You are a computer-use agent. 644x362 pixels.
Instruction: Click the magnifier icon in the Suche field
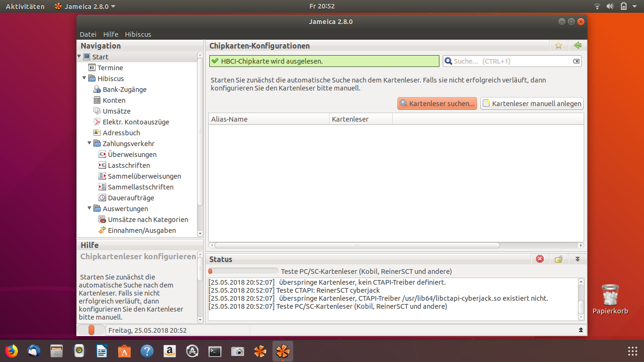[x=448, y=61]
